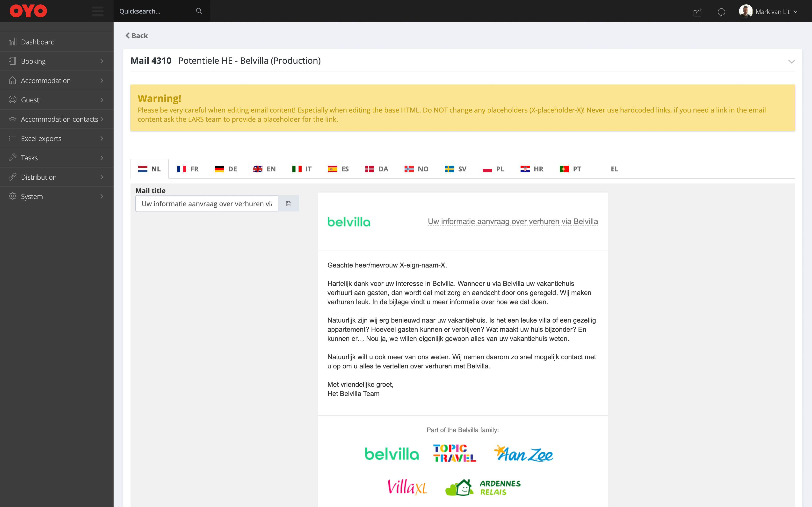Click the OYO logo

pyautogui.click(x=28, y=11)
